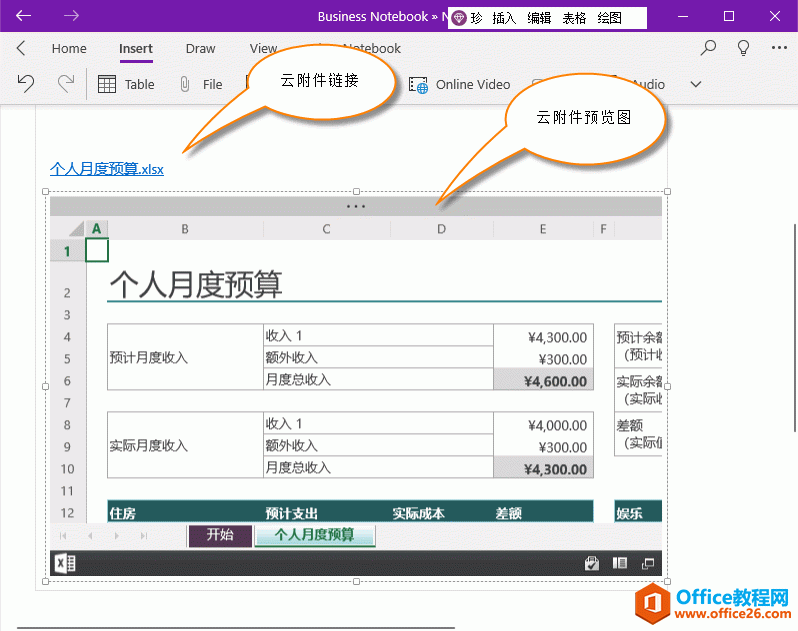Click the 个人月度预算 title cell

[x=196, y=284]
